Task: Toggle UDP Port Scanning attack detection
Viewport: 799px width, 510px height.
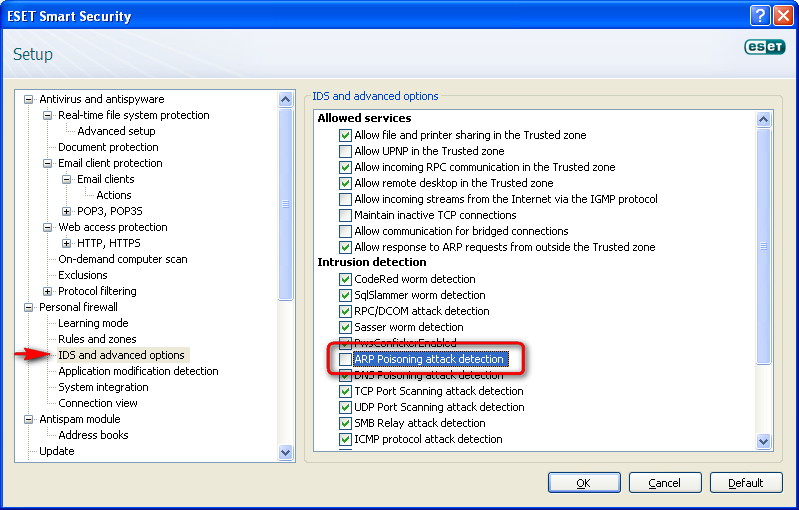Action: point(345,408)
